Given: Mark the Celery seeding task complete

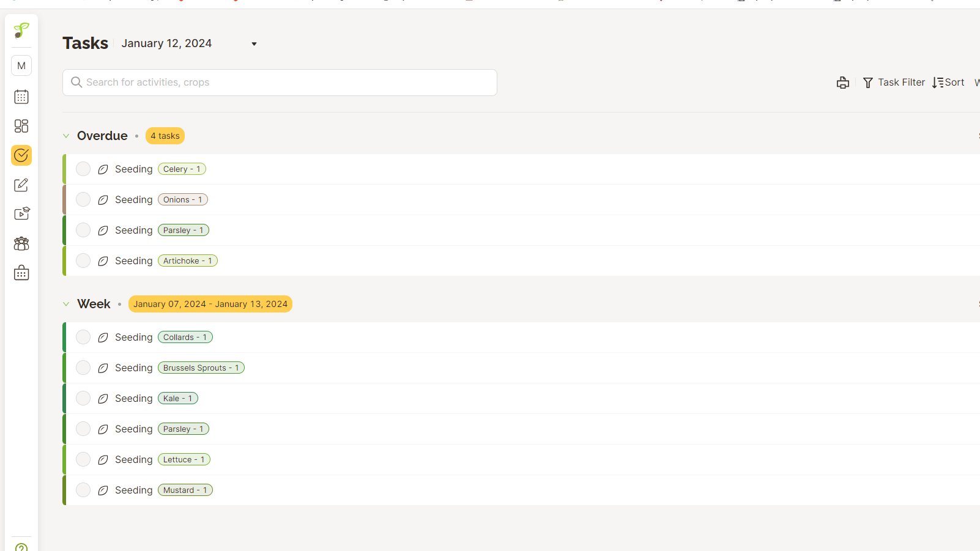Looking at the screenshot, I should point(83,169).
